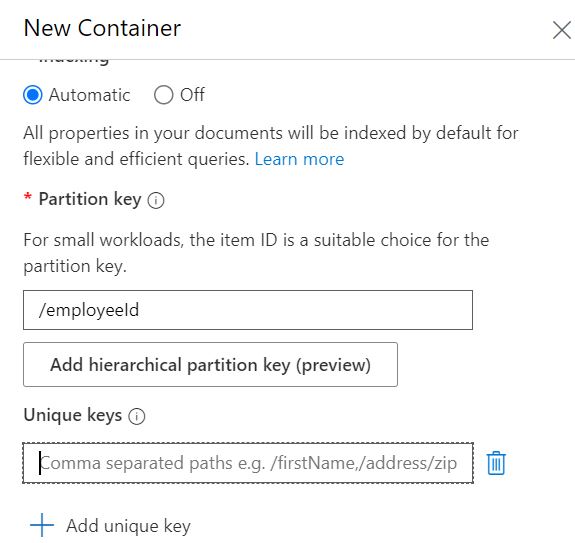Click the Unique keys heading label
575x543 pixels.
[x=73, y=415]
